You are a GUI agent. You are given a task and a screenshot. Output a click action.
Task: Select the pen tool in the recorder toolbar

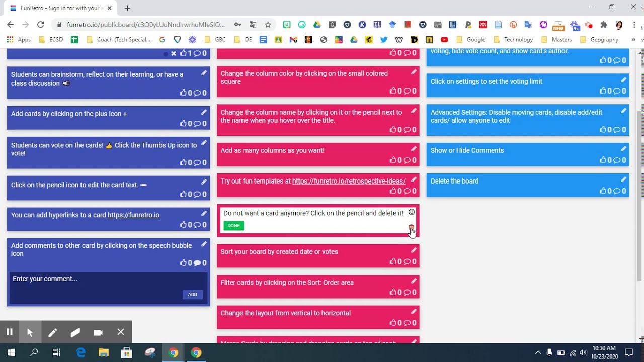tap(53, 332)
